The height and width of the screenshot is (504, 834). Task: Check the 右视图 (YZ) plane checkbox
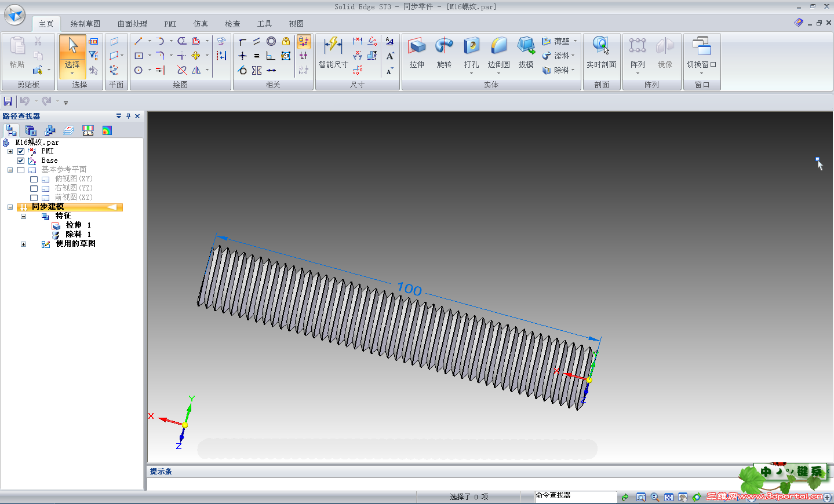34,188
